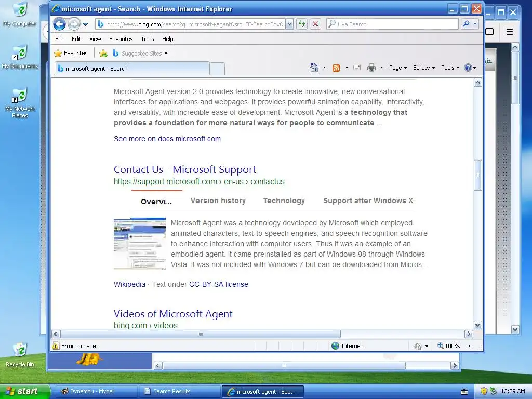Click the IE vertical scrollbar thumb
Image resolution: width=532 pixels, height=399 pixels.
click(478, 176)
